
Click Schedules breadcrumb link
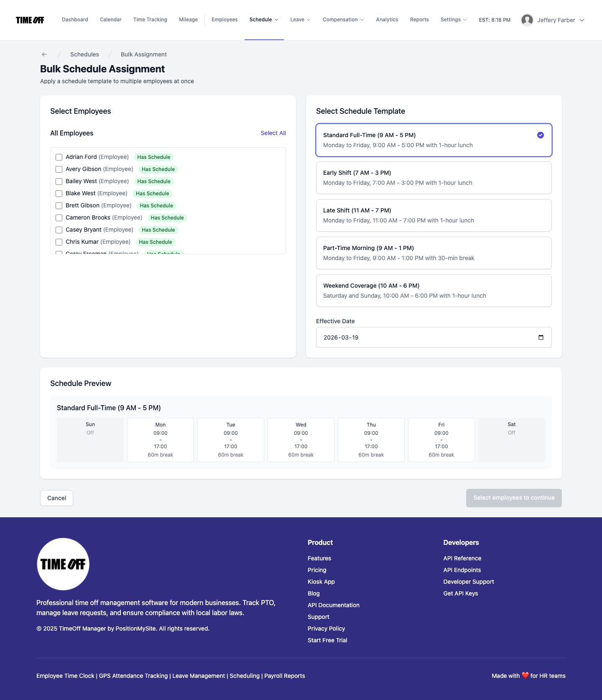click(x=84, y=54)
